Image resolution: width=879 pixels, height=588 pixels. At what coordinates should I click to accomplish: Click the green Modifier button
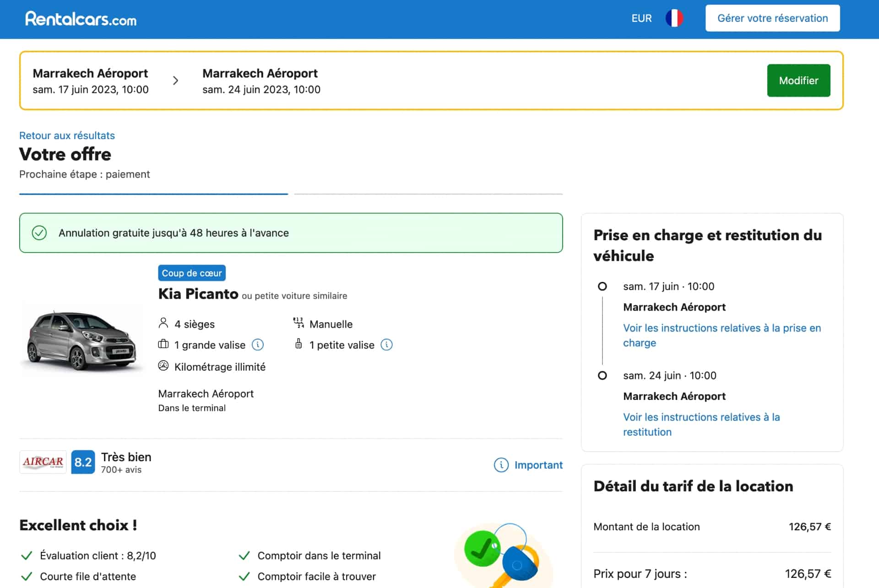click(x=798, y=81)
